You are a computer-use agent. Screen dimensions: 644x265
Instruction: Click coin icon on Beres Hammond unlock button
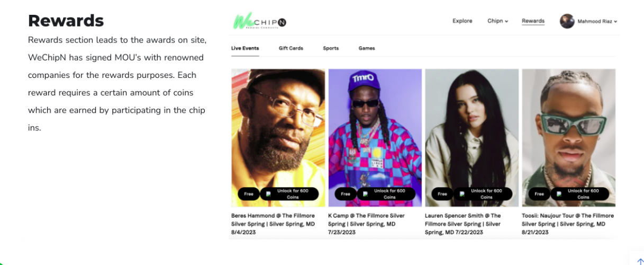tap(268, 194)
